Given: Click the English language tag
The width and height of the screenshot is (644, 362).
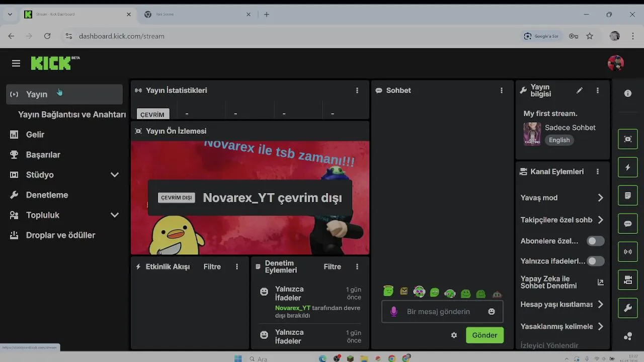Looking at the screenshot, I should click(x=559, y=140).
